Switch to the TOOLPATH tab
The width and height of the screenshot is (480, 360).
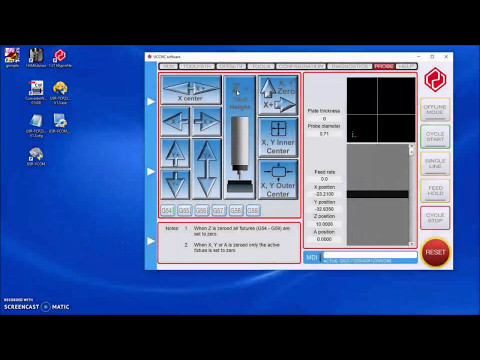point(197,66)
